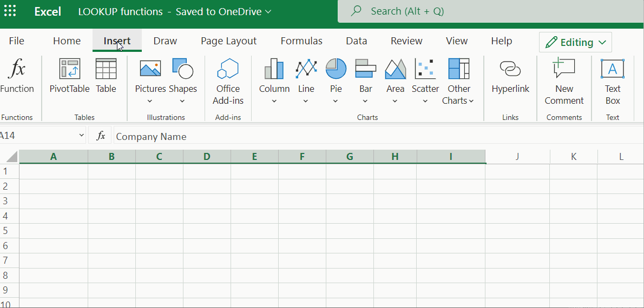This screenshot has height=308, width=644.
Task: Click the search magnifier icon
Action: point(357,11)
